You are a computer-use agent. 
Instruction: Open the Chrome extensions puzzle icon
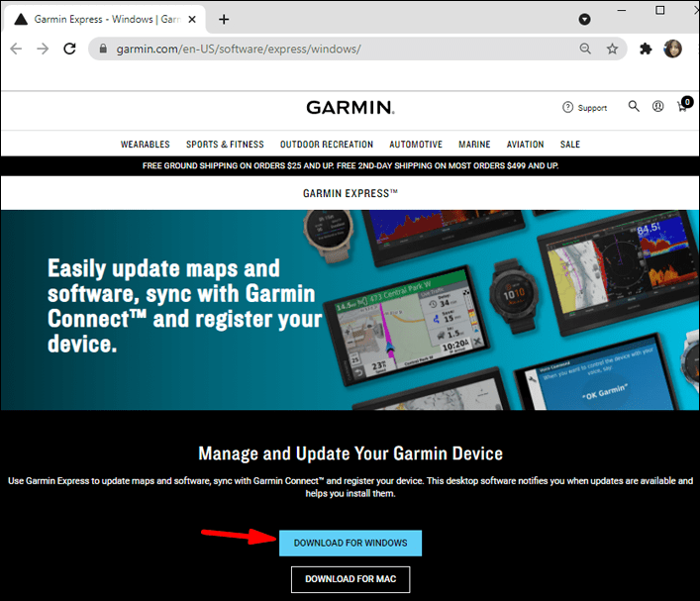point(646,49)
